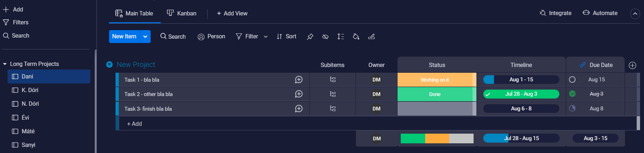Toggle Aug 15 due date status circle
Screen dimensions: 644x153
572,80
